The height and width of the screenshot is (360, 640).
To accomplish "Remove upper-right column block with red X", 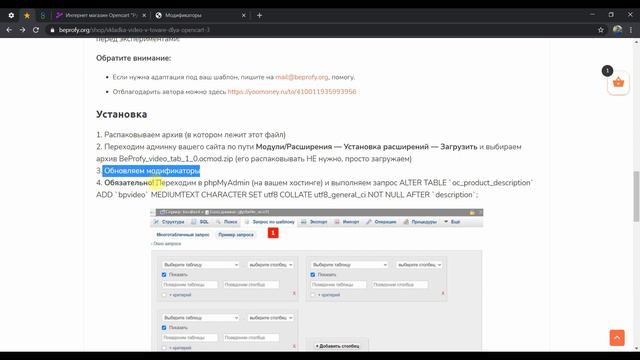I will pyautogui.click(x=443, y=293).
